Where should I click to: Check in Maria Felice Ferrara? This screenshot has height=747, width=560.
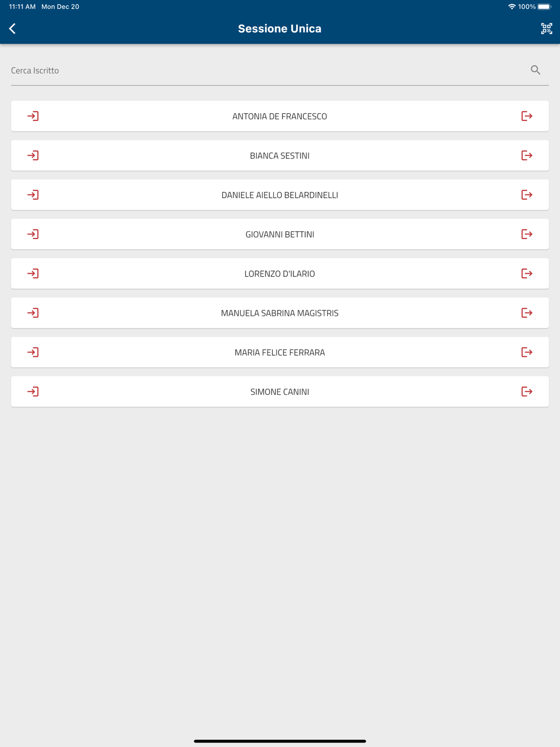point(33,352)
